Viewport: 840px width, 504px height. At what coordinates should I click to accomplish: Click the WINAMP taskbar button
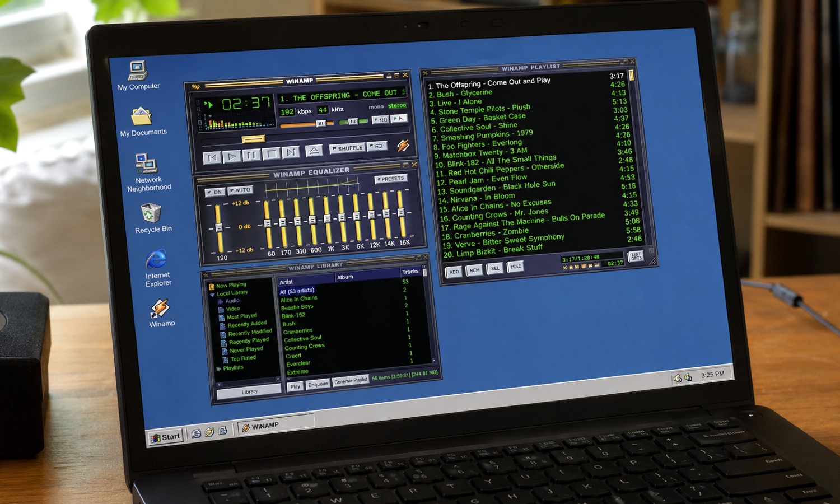point(276,425)
